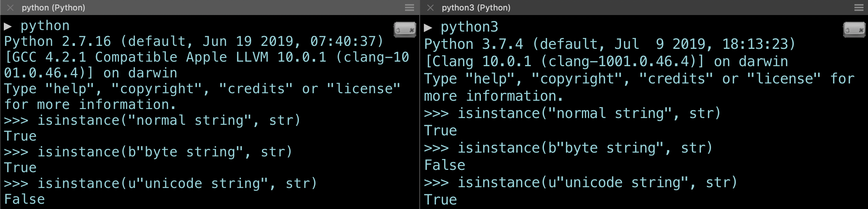Click the b"byte string" command in the python pane
868x209 pixels.
click(164, 152)
